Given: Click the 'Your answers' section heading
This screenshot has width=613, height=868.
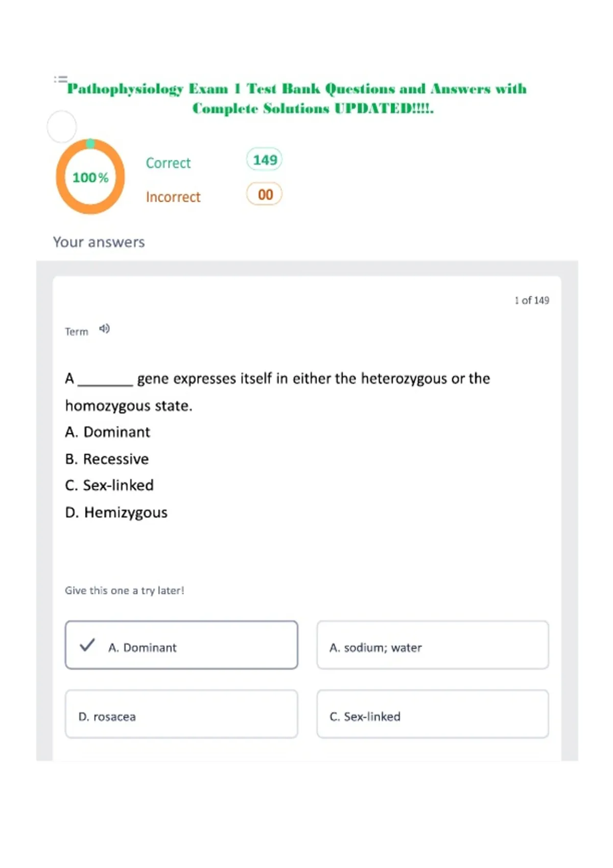Looking at the screenshot, I should click(99, 242).
